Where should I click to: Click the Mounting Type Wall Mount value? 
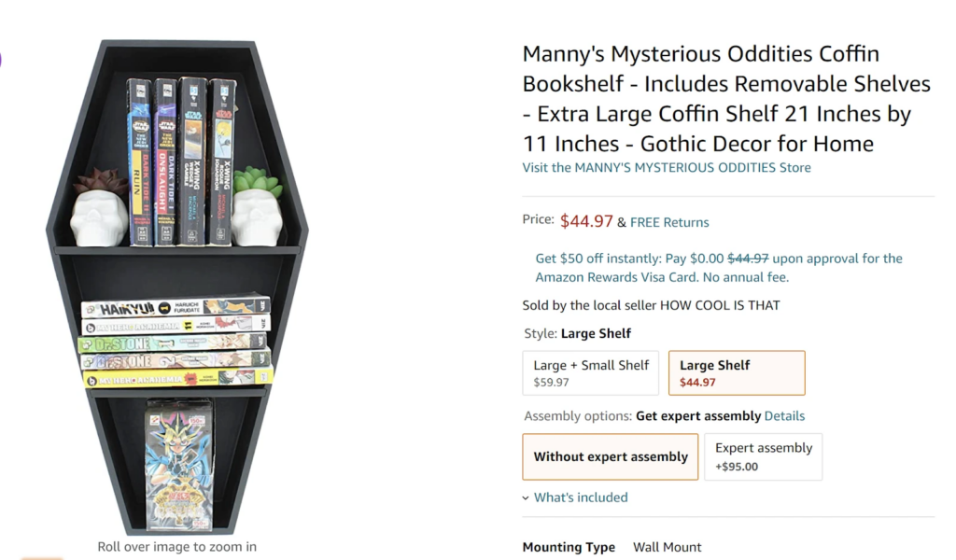coord(668,547)
